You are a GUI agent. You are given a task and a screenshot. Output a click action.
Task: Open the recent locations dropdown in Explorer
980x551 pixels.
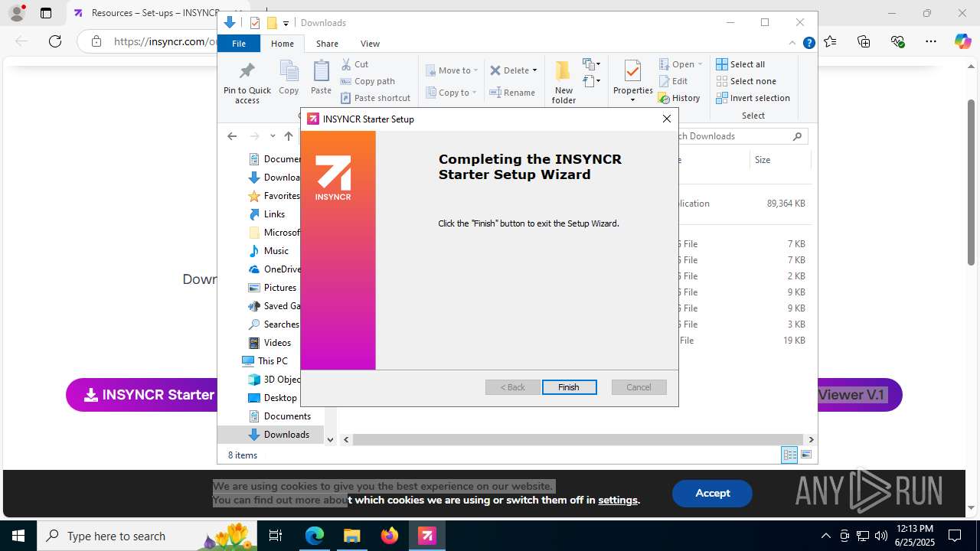tap(273, 136)
